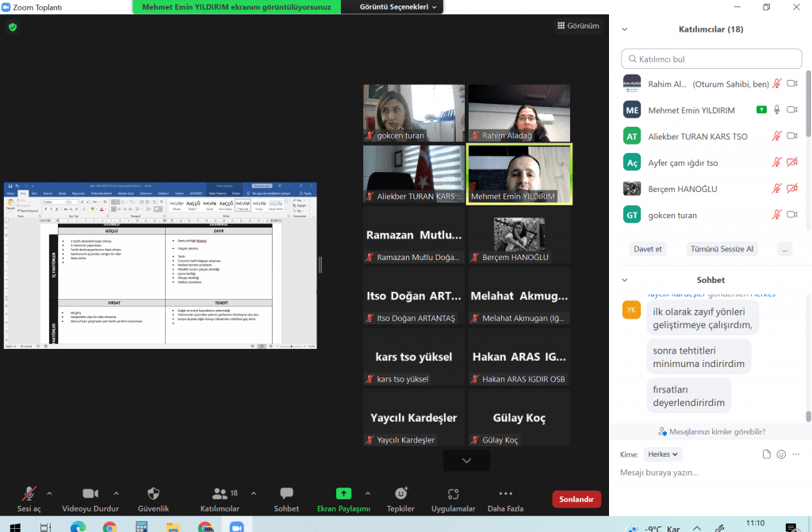Open the Sohbet chat toolbar item
Viewport: 812px width, 532px height.
pyautogui.click(x=286, y=494)
